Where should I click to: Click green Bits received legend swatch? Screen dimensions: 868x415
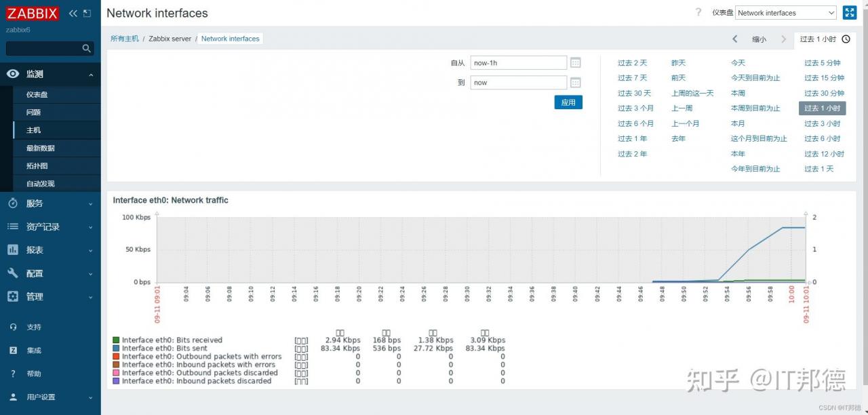tap(116, 340)
